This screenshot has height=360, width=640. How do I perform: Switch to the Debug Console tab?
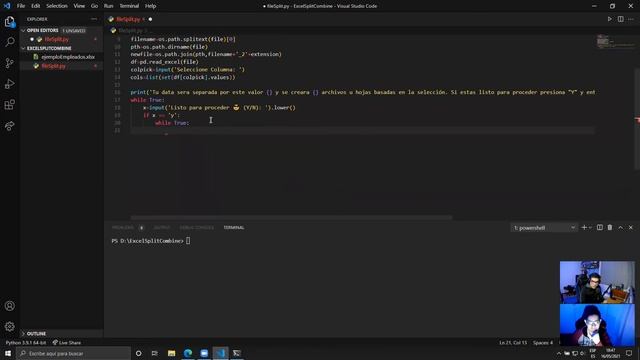click(197, 227)
